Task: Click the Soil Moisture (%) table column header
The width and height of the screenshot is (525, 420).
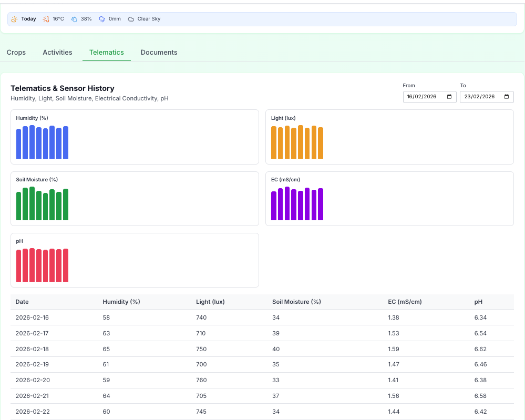Action: (x=296, y=302)
